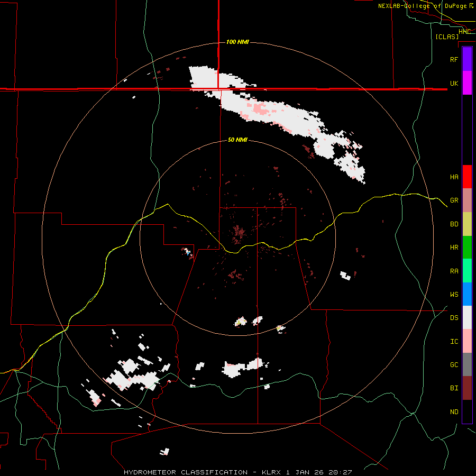Click the BD yellow legend color swatch
The width and height of the screenshot is (476, 476).
[x=467, y=224]
